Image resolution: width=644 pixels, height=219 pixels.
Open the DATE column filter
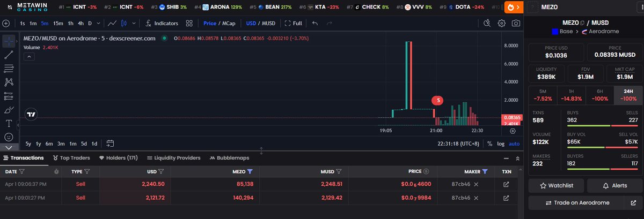click(21, 172)
